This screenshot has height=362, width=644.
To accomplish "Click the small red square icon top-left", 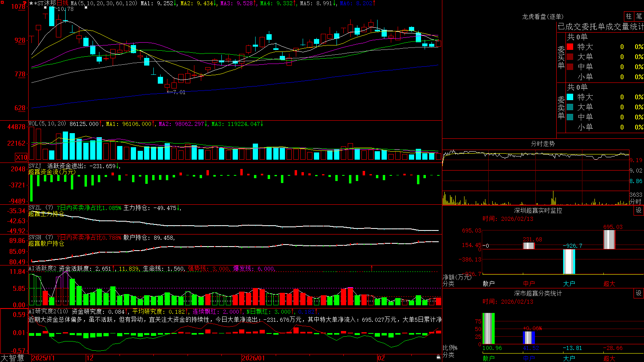I will (x=2, y=2).
